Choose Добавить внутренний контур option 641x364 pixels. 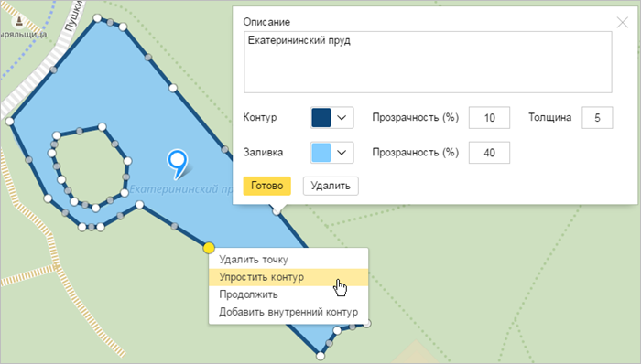click(288, 312)
